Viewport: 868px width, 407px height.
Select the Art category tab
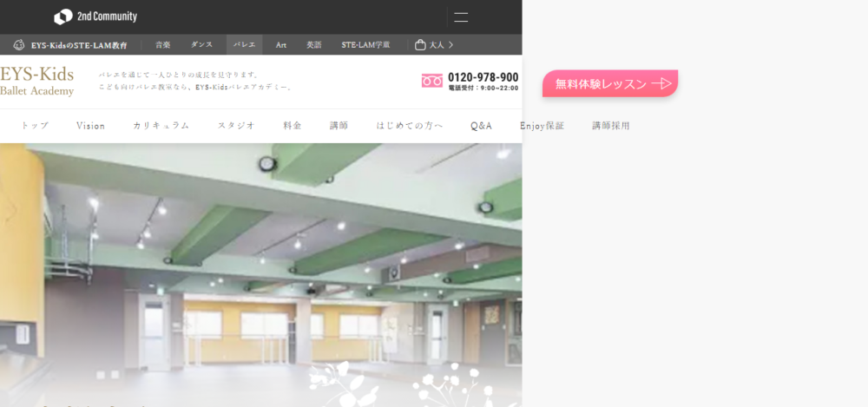tap(280, 45)
